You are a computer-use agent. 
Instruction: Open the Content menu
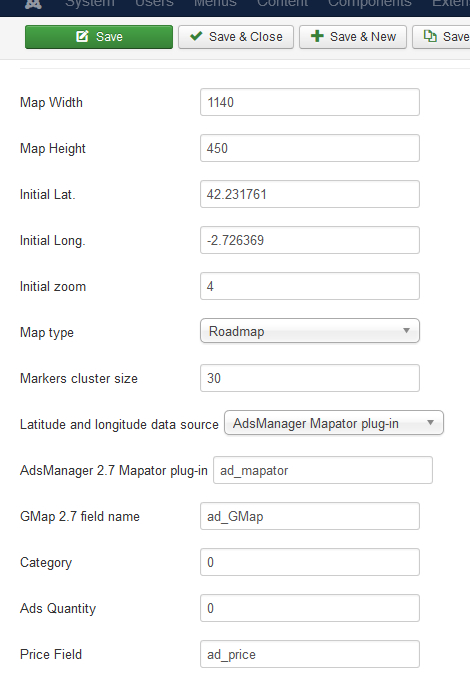click(x=282, y=3)
